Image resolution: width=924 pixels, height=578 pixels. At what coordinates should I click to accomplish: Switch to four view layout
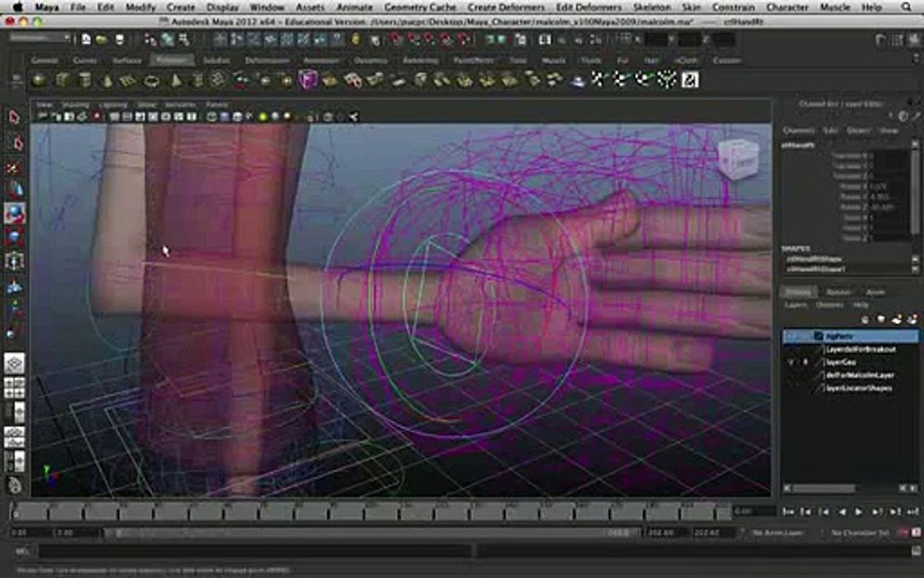14,388
